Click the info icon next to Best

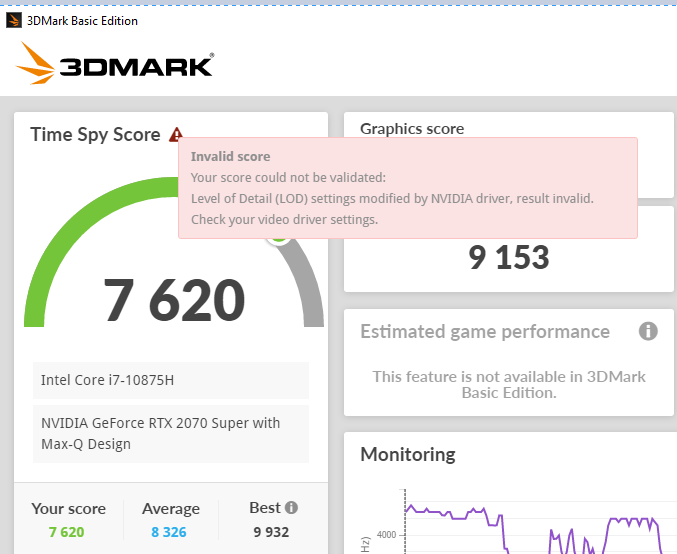point(291,507)
